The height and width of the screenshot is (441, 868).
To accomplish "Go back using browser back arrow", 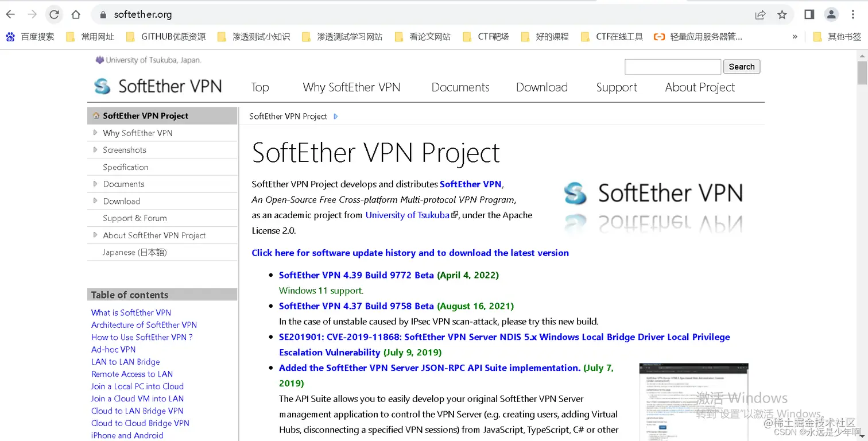I will click(10, 14).
